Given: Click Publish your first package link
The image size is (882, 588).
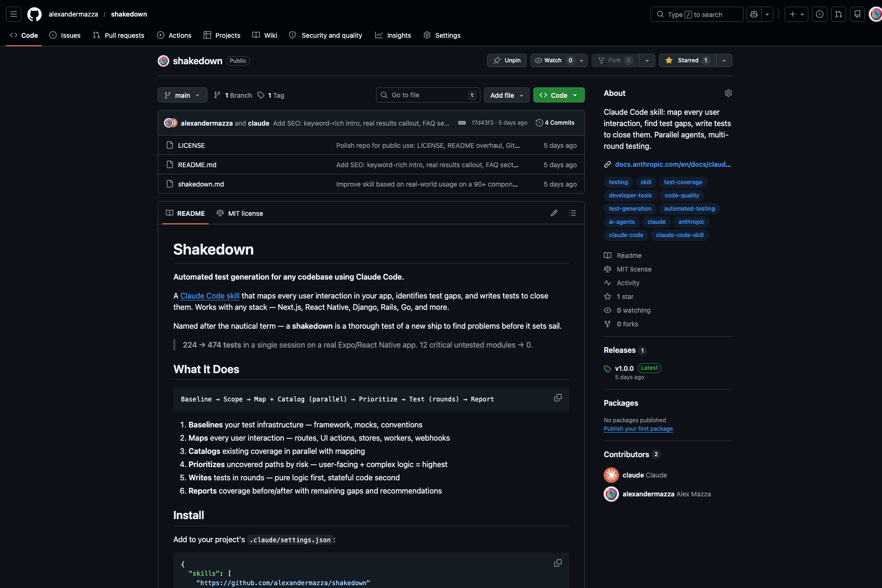Looking at the screenshot, I should point(638,429).
